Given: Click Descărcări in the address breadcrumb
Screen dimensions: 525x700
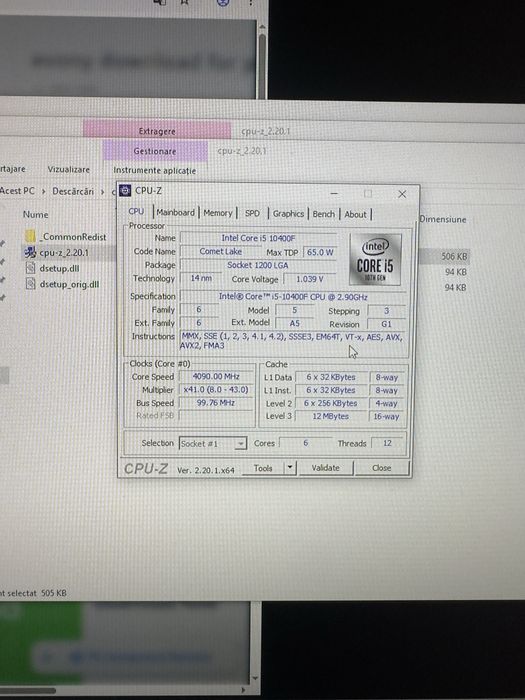Looking at the screenshot, I should [73, 191].
